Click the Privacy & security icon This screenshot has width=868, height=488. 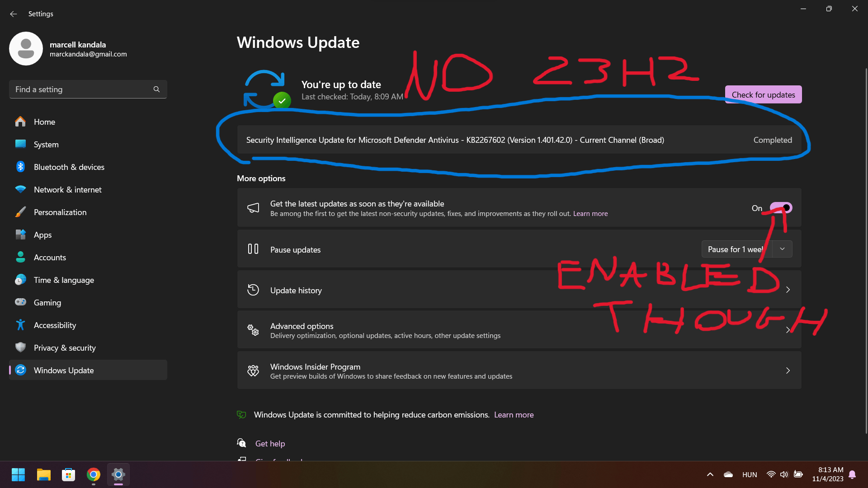[20, 347]
